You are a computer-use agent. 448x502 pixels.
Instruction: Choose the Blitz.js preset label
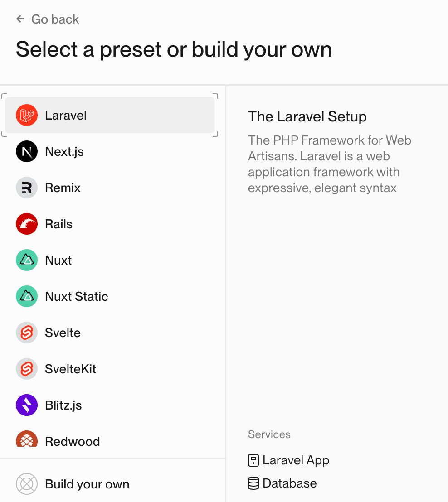63,405
